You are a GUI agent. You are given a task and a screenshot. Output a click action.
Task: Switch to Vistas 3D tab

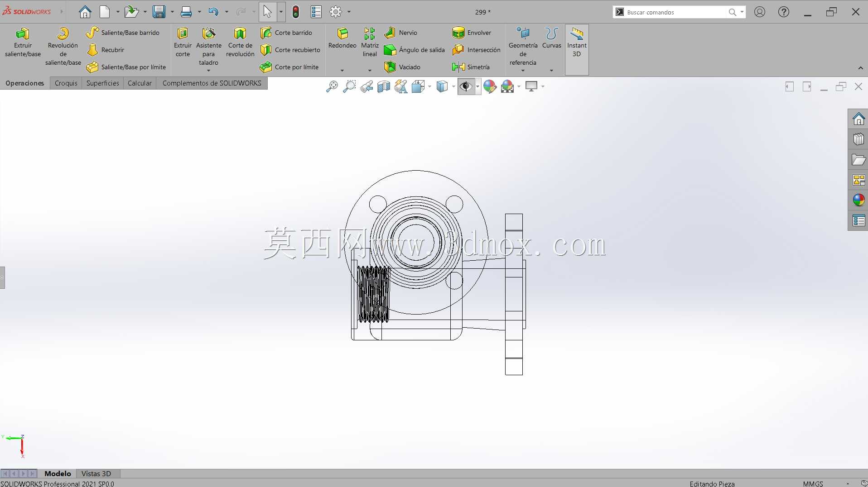96,473
